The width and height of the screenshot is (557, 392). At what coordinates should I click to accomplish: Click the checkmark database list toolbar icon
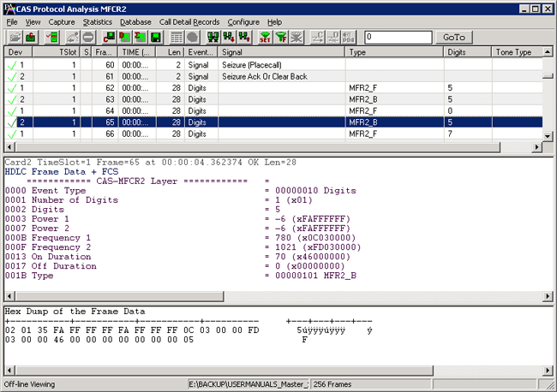tap(52, 38)
